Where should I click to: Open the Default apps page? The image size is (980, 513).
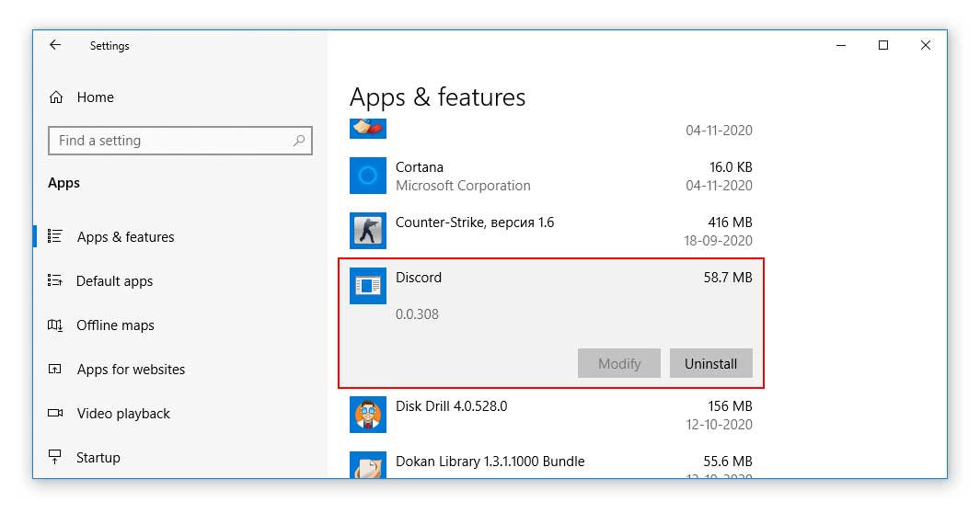coord(114,281)
